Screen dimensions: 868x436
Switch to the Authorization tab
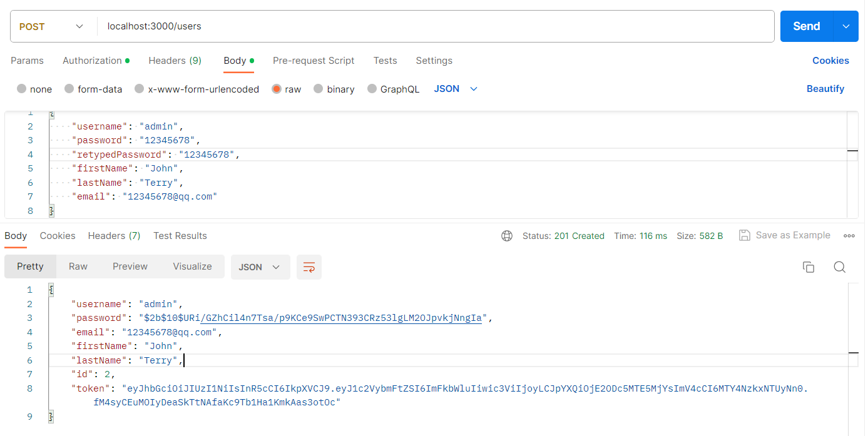pyautogui.click(x=92, y=61)
